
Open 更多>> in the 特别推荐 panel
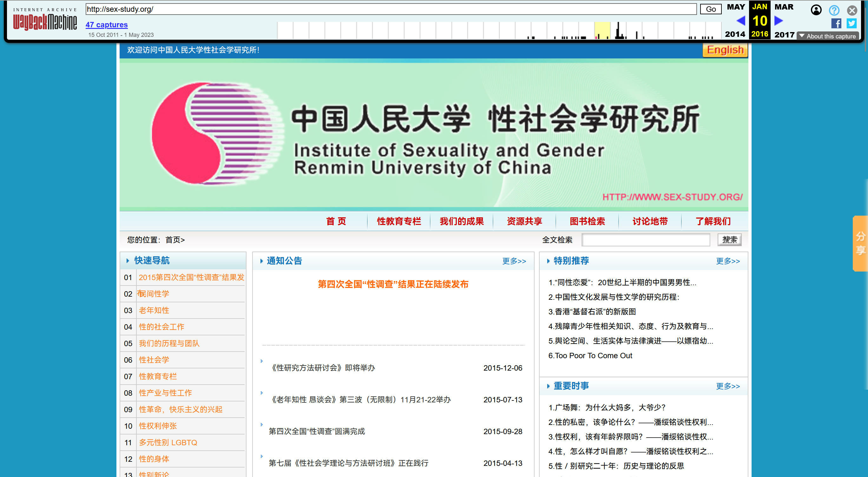pyautogui.click(x=728, y=261)
